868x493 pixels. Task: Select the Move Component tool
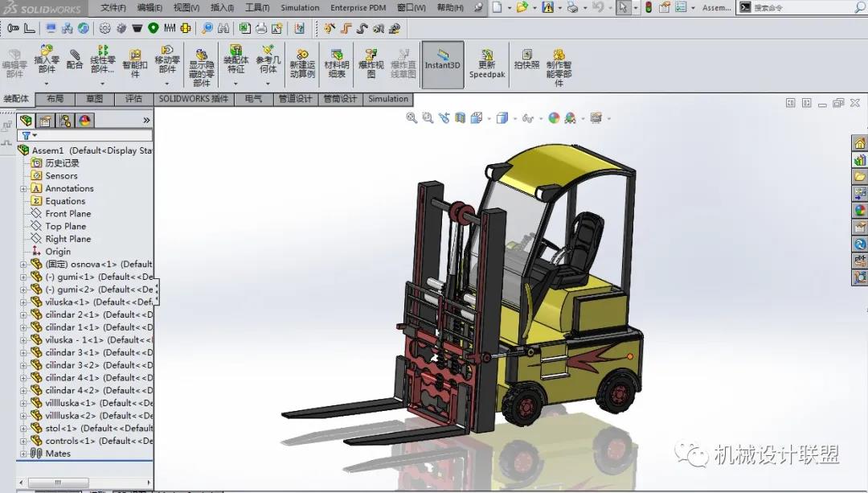click(x=166, y=60)
